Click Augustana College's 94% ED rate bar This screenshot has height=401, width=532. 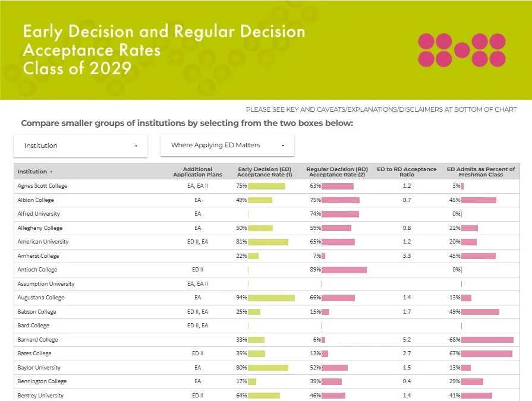271,298
